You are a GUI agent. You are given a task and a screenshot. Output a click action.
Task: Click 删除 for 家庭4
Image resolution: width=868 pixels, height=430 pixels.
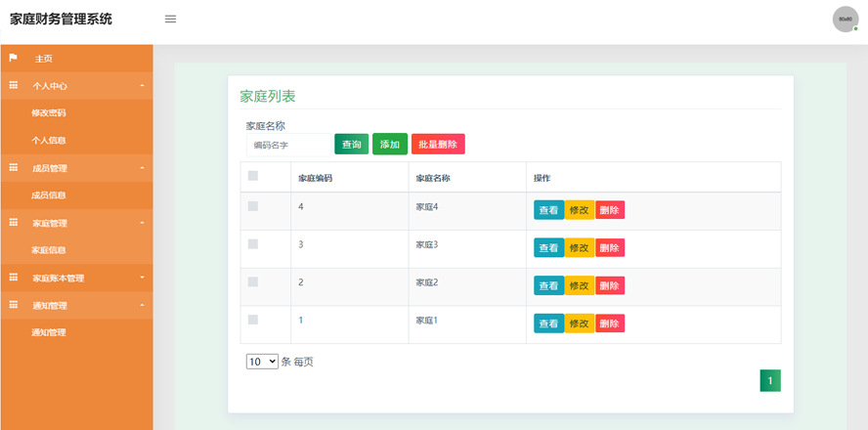point(610,210)
